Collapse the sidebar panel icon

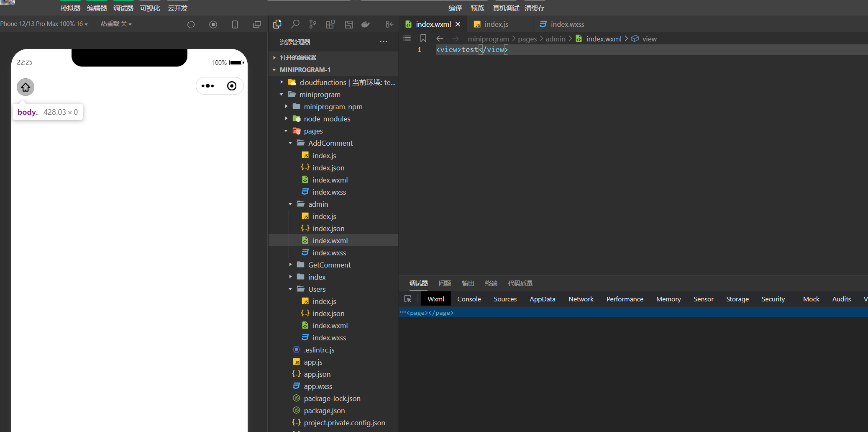pos(389,24)
